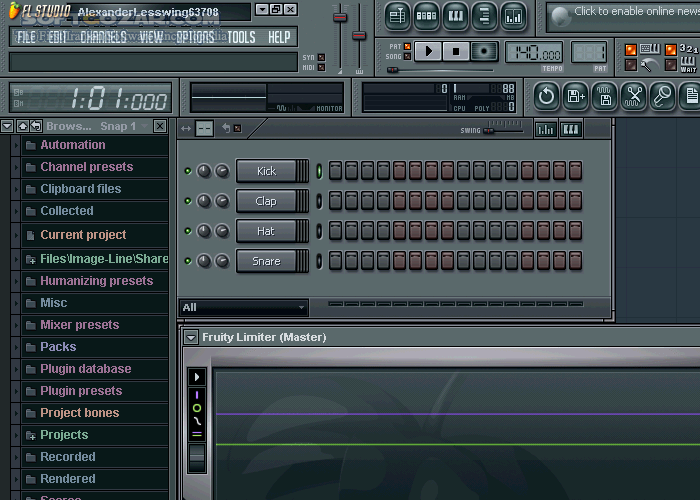Click the Hat channel button
700x500 pixels.
coord(267,231)
